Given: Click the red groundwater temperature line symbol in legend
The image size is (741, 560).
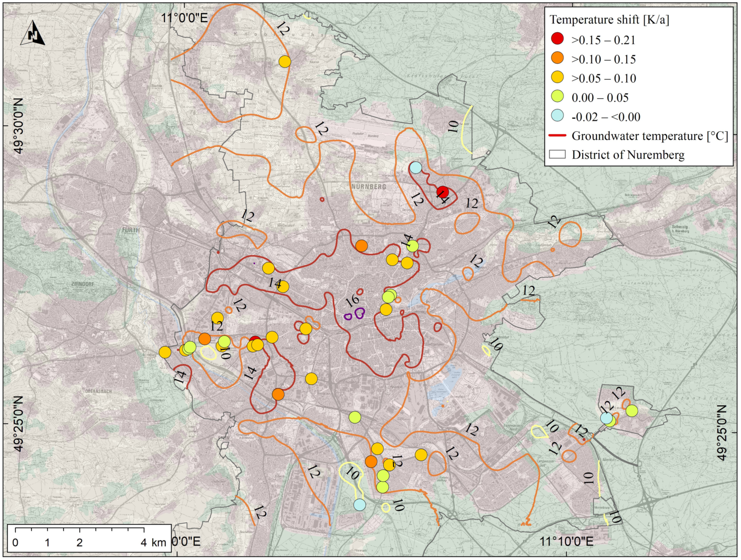Looking at the screenshot, I should click(557, 135).
